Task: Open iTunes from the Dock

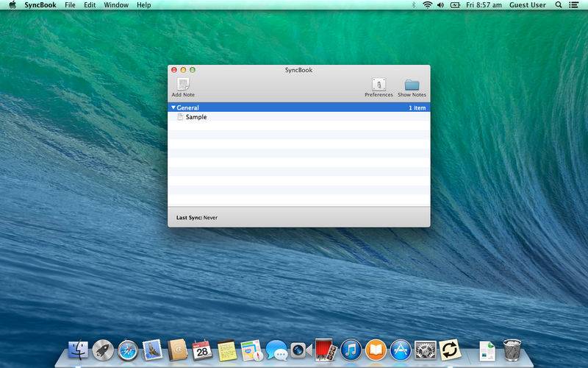Action: (351, 350)
